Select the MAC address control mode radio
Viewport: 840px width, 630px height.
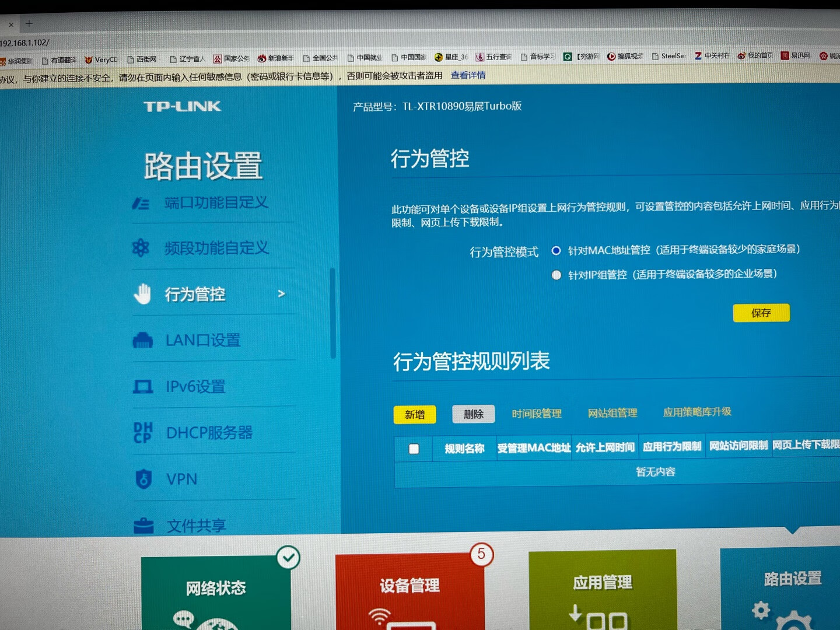pos(556,251)
